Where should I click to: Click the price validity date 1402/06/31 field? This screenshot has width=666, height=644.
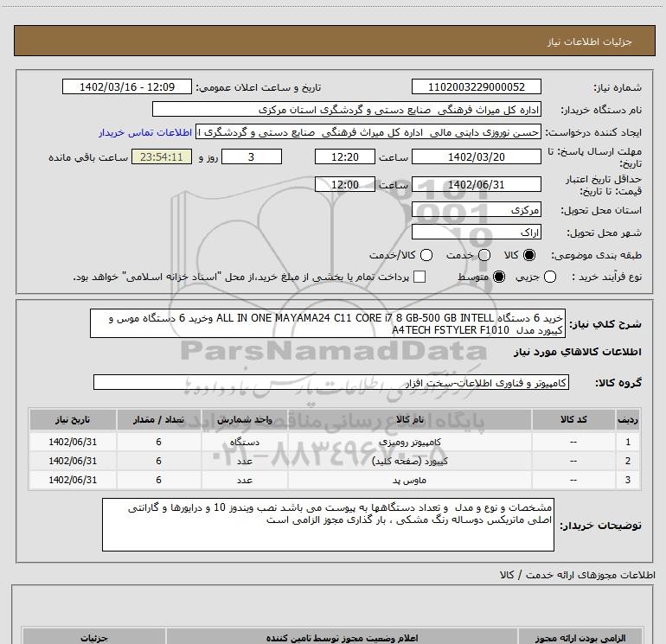click(476, 184)
